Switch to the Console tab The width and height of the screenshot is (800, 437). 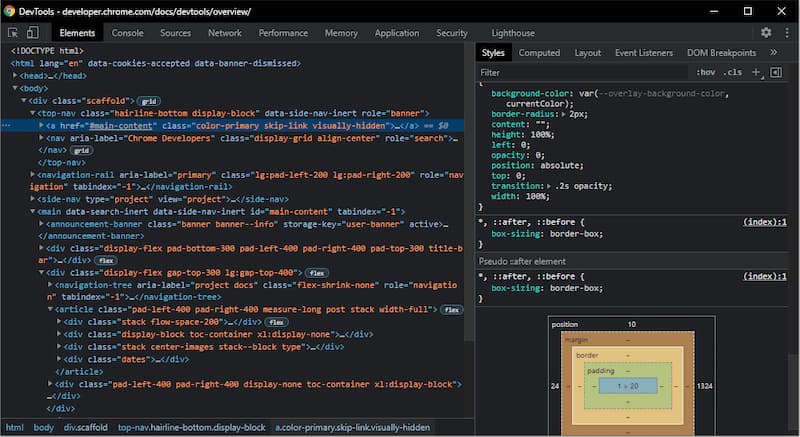[x=128, y=33]
